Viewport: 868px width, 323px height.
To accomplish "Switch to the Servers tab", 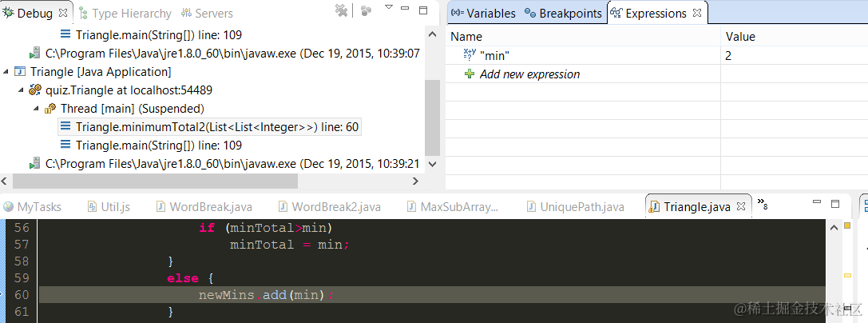I will [x=207, y=14].
